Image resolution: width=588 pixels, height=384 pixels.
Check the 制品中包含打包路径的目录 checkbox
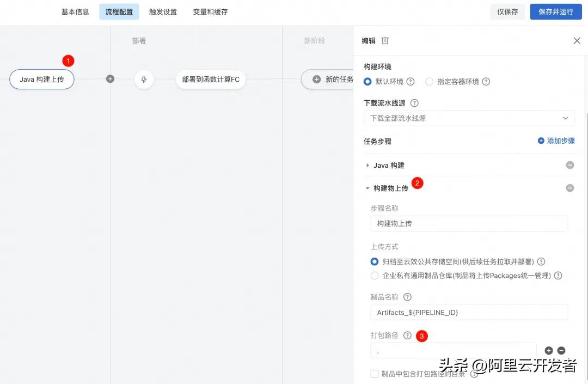tap(375, 374)
